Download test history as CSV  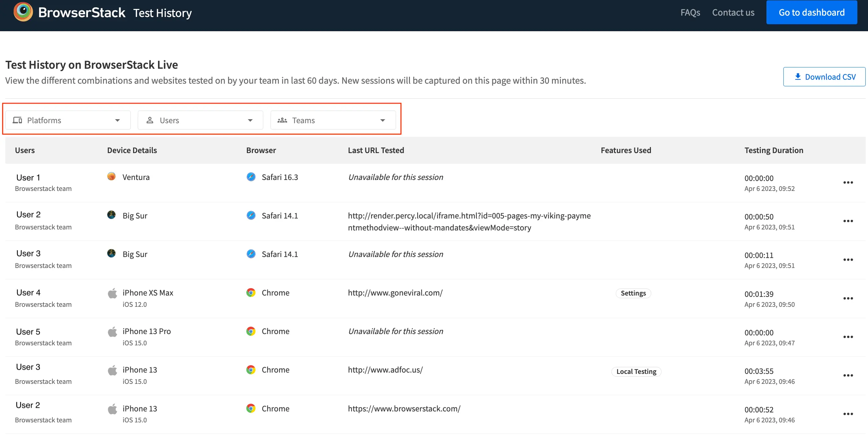tap(824, 77)
